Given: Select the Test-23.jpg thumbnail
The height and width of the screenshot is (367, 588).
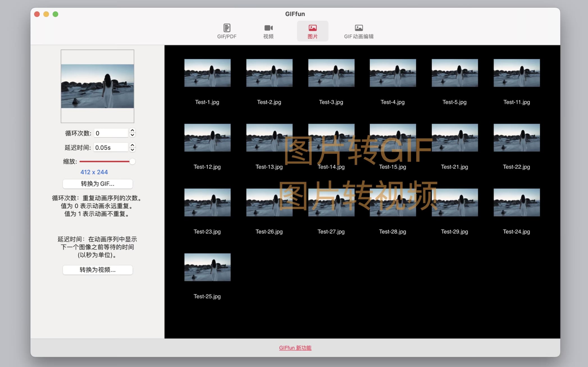Looking at the screenshot, I should click(x=207, y=202).
